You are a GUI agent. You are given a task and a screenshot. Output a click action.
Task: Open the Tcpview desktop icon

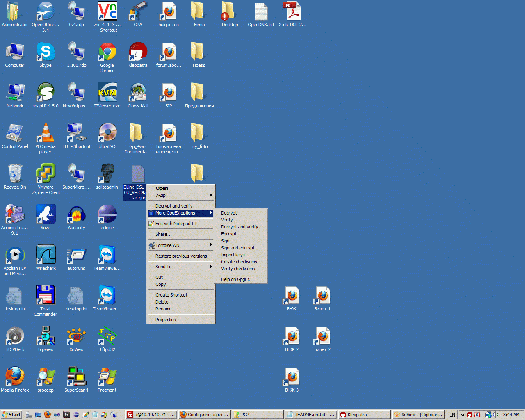[46, 339]
